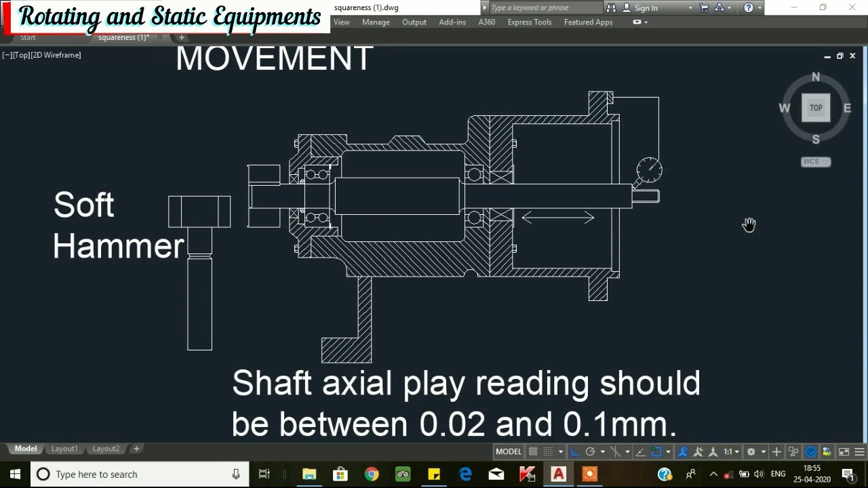This screenshot has height=488, width=868.
Task: Toggle show annotation objects icon
Action: 682,451
